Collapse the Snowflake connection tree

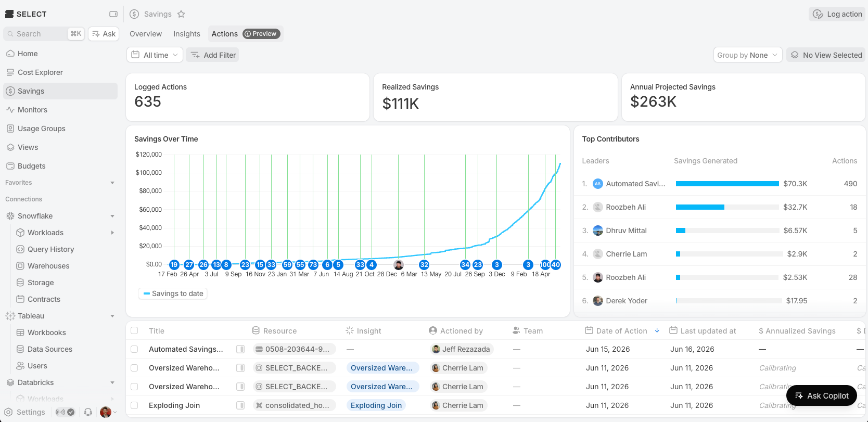[112, 216]
